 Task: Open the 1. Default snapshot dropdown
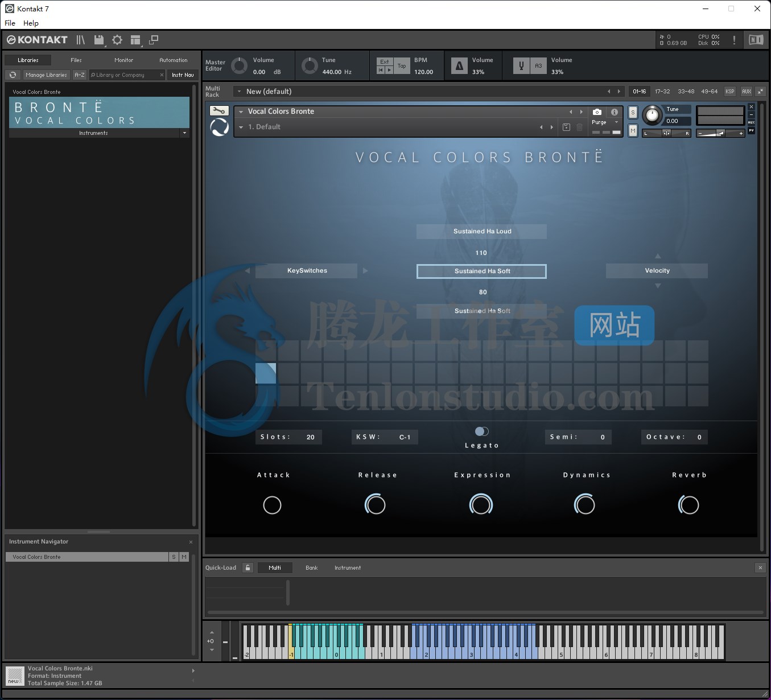241,127
